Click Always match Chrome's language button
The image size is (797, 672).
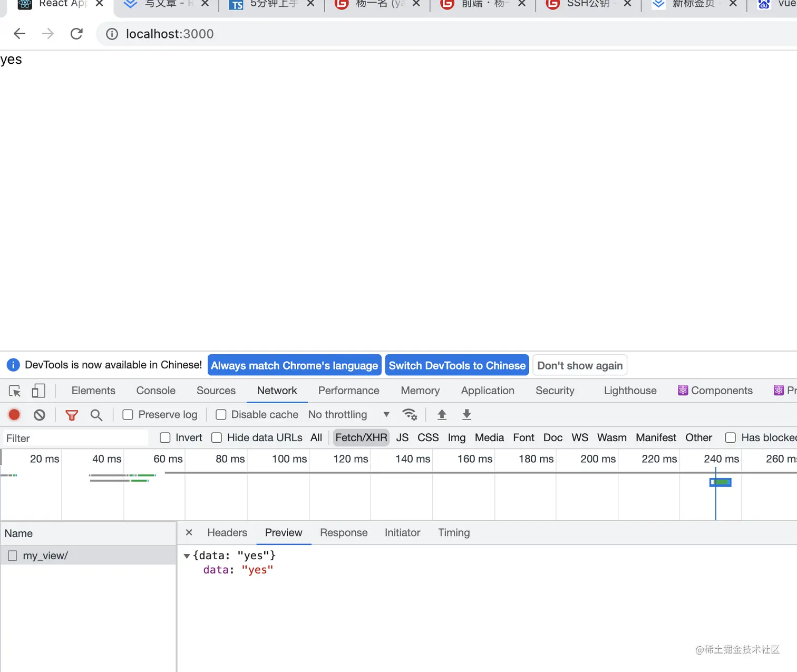tap(295, 365)
